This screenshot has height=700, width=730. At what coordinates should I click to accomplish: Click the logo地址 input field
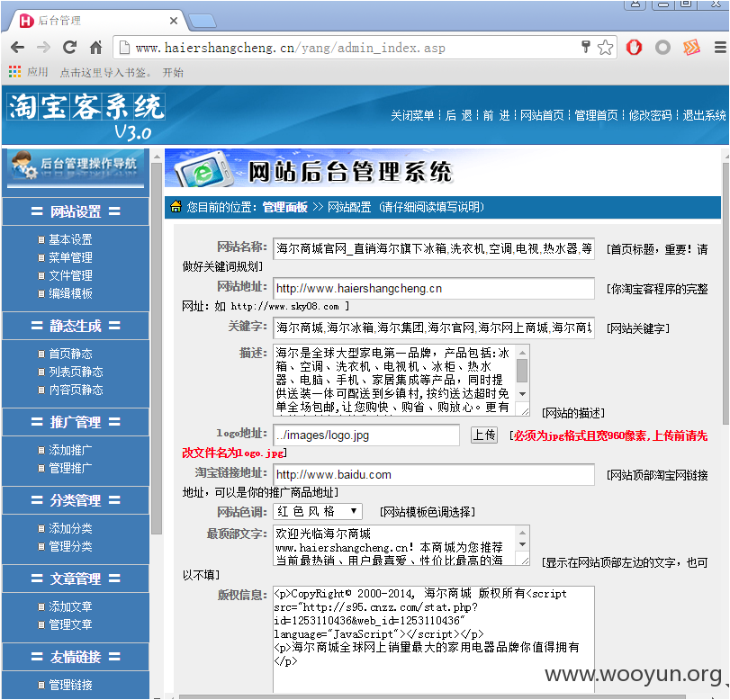tap(366, 435)
